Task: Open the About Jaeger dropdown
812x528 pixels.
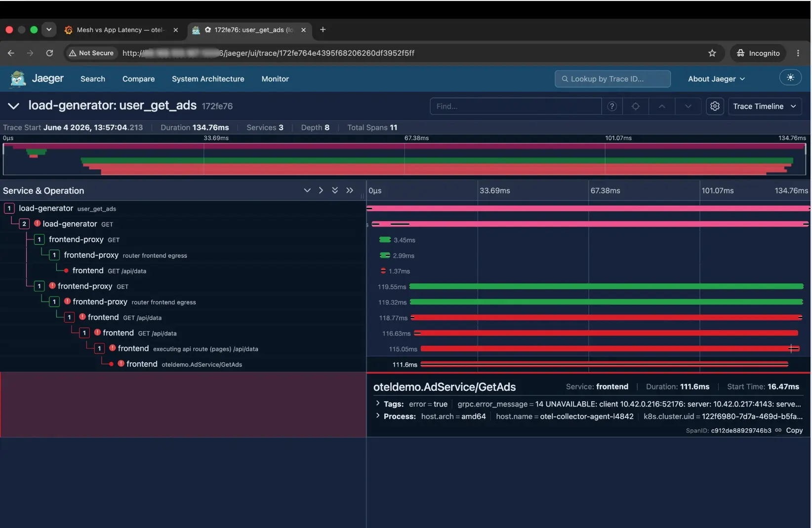Action: click(x=717, y=79)
